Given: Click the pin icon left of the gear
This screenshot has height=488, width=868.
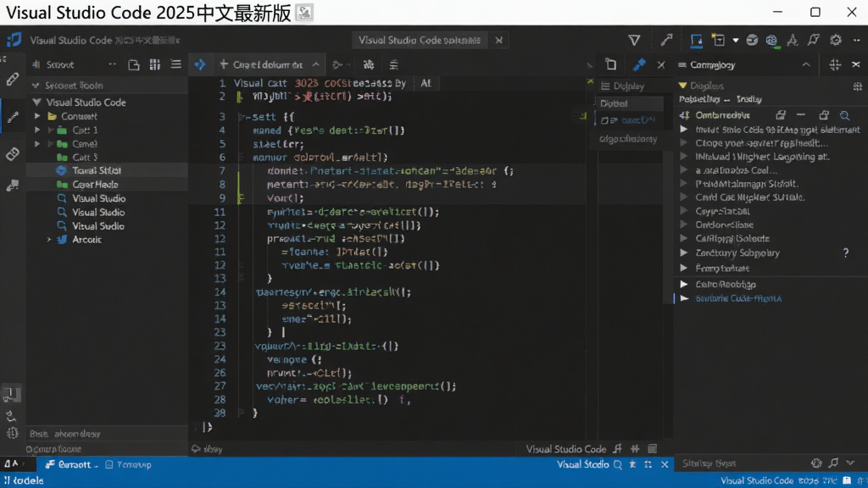Looking at the screenshot, I should click(813, 40).
